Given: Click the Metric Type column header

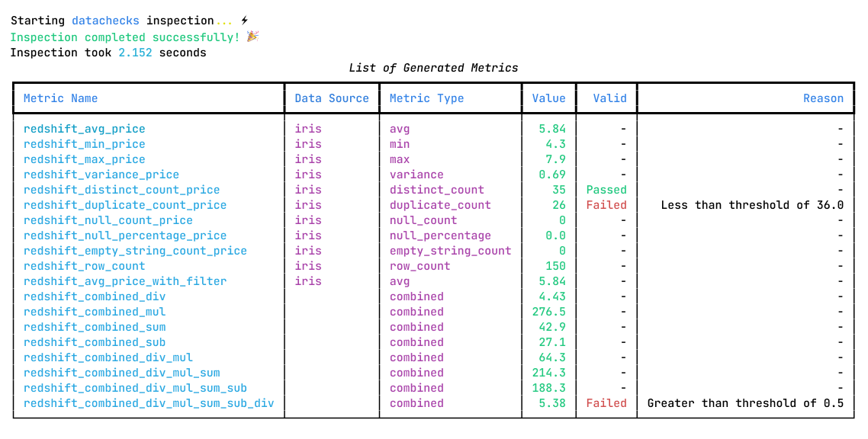Looking at the screenshot, I should [426, 98].
